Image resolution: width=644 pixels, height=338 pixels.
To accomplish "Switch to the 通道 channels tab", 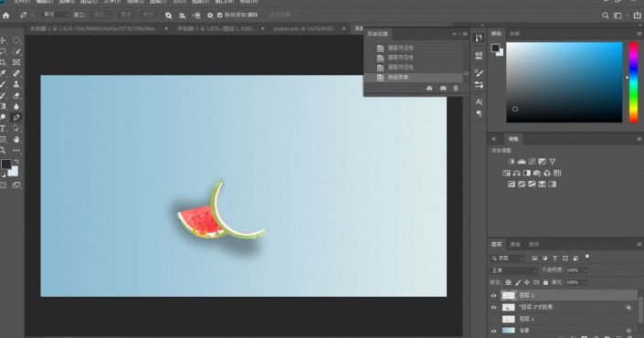I will (515, 244).
